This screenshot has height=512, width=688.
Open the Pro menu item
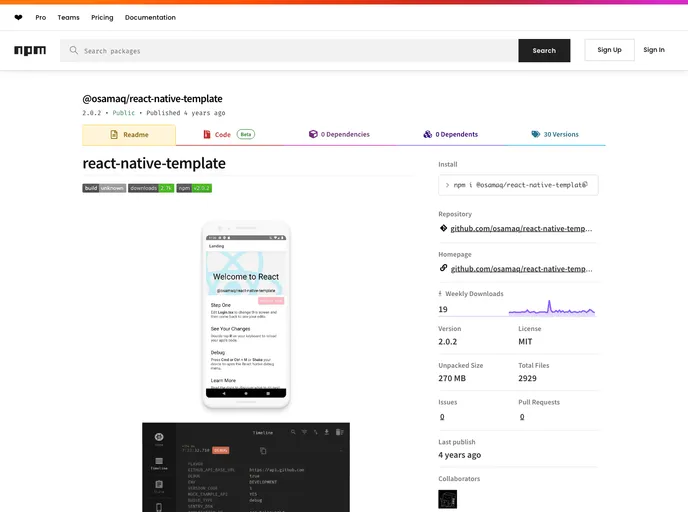40,18
